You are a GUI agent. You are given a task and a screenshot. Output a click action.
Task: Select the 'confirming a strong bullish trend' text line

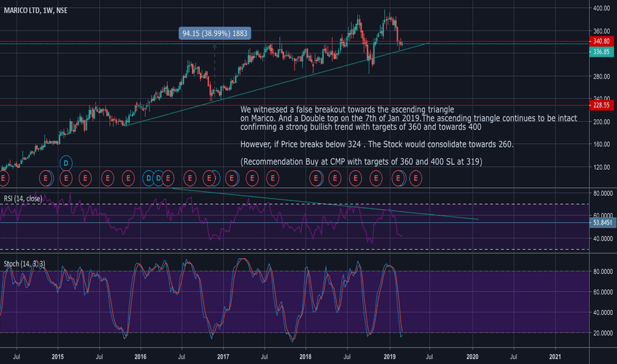point(361,127)
